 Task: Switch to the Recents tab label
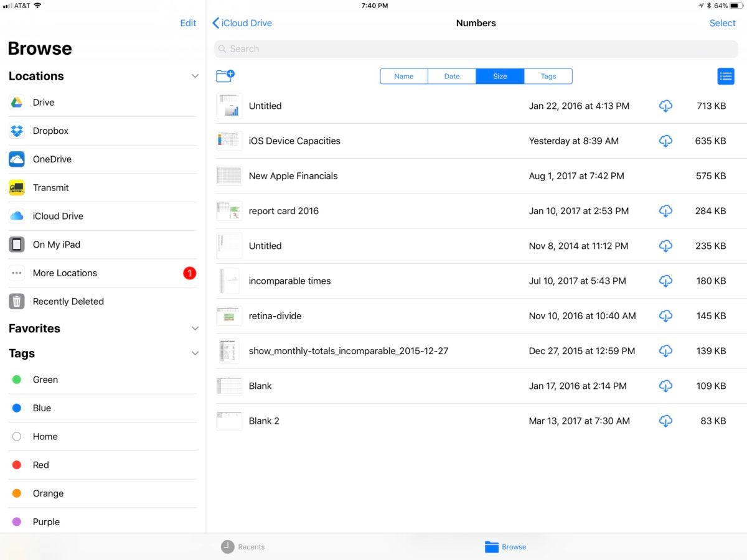251,547
